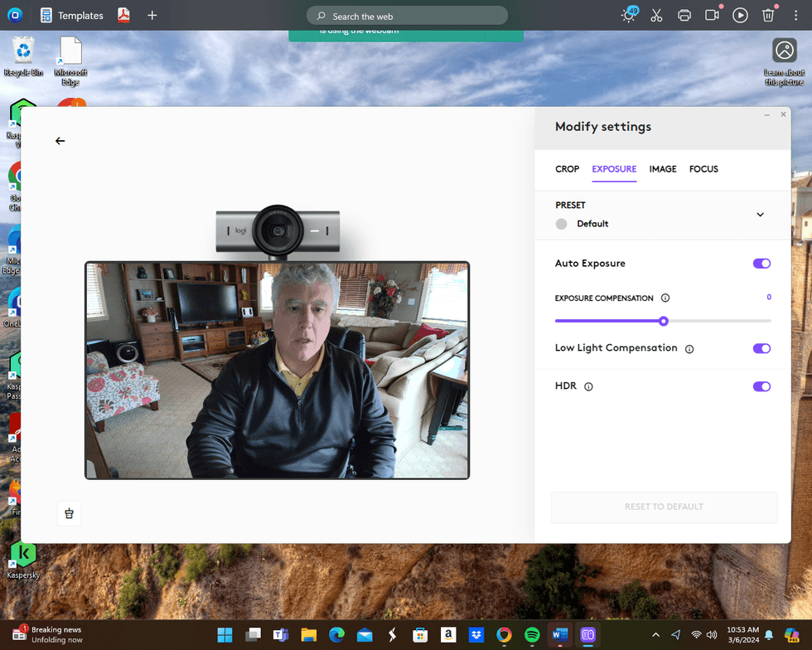
Task: Toggle Auto Exposure off
Action: pyautogui.click(x=761, y=263)
